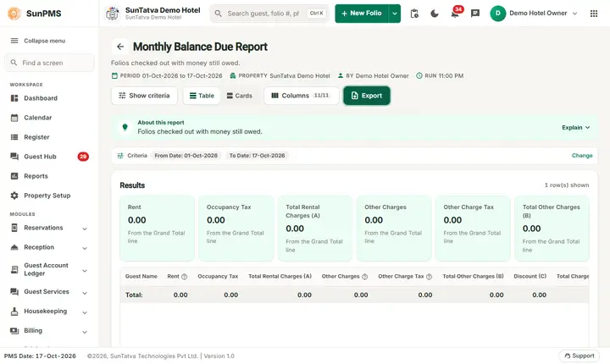This screenshot has width=610, height=364.
Task: Click Collapse menu label
Action: point(44,41)
